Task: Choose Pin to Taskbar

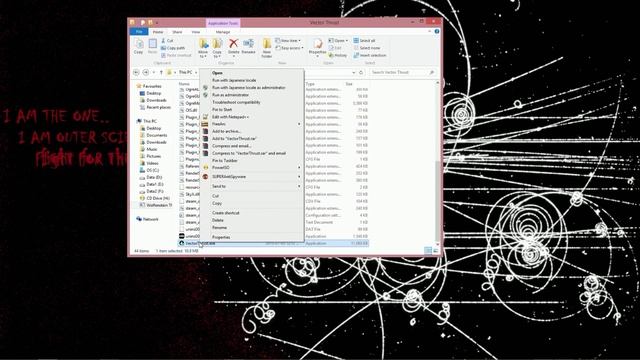Action: pyautogui.click(x=224, y=160)
